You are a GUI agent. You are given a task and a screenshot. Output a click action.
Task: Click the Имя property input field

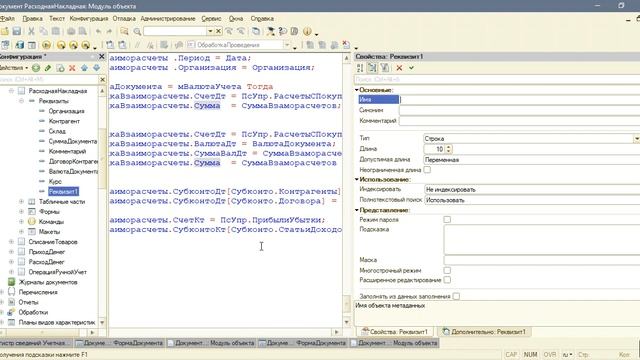[520, 99]
